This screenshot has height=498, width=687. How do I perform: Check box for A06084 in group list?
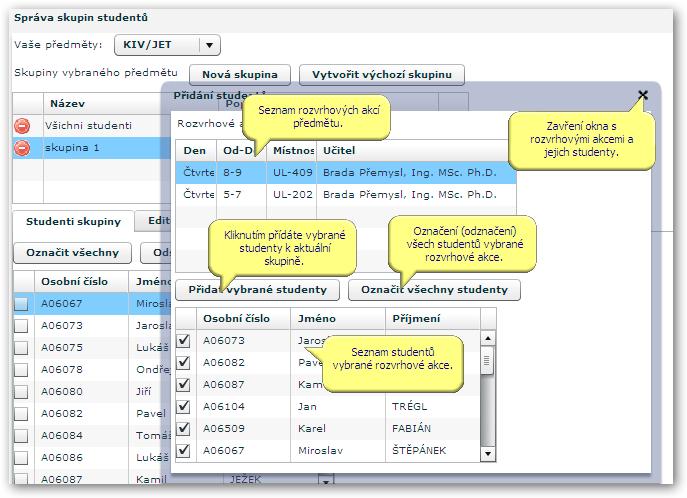[x=21, y=435]
